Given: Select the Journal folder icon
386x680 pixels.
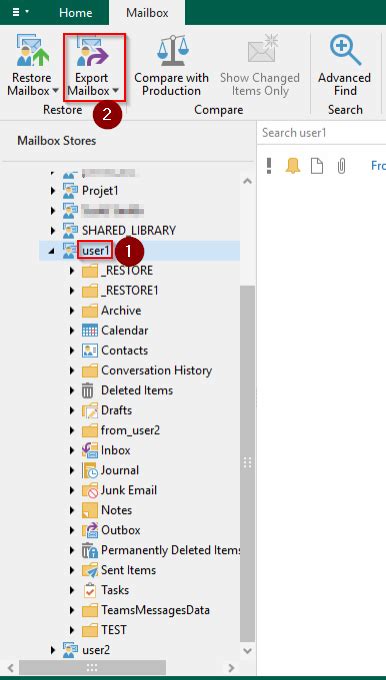Looking at the screenshot, I should (x=90, y=471).
